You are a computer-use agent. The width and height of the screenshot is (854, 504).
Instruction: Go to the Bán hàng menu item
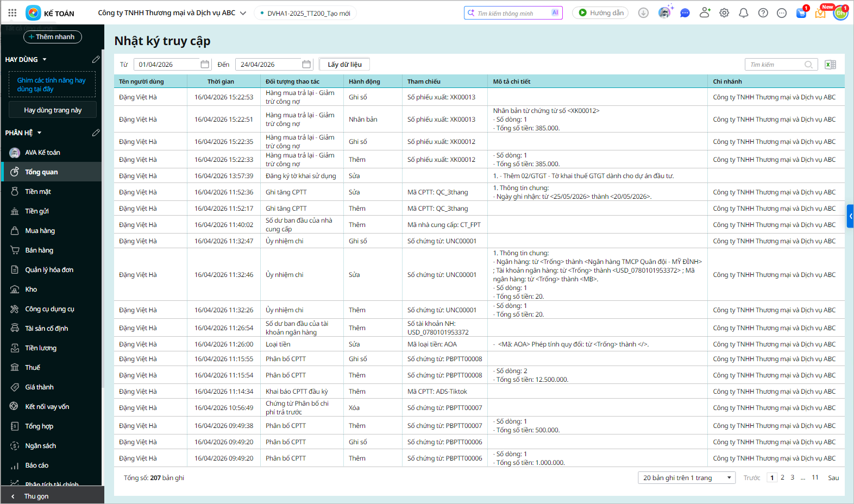(x=39, y=250)
